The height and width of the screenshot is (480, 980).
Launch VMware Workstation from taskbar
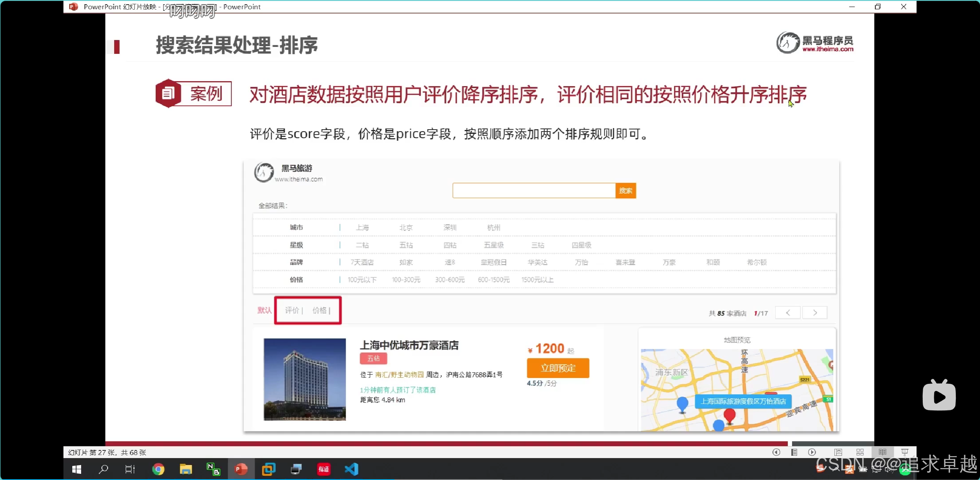pos(268,469)
